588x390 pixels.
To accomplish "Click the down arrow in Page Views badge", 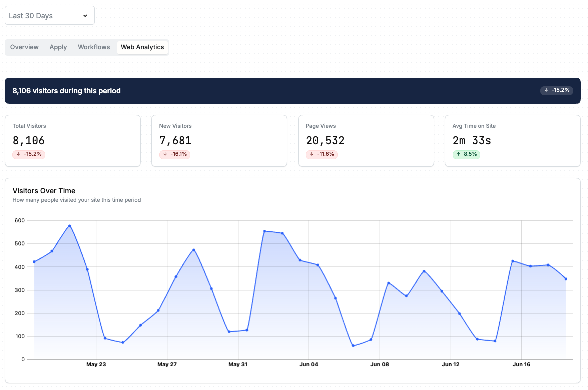I will coord(312,154).
